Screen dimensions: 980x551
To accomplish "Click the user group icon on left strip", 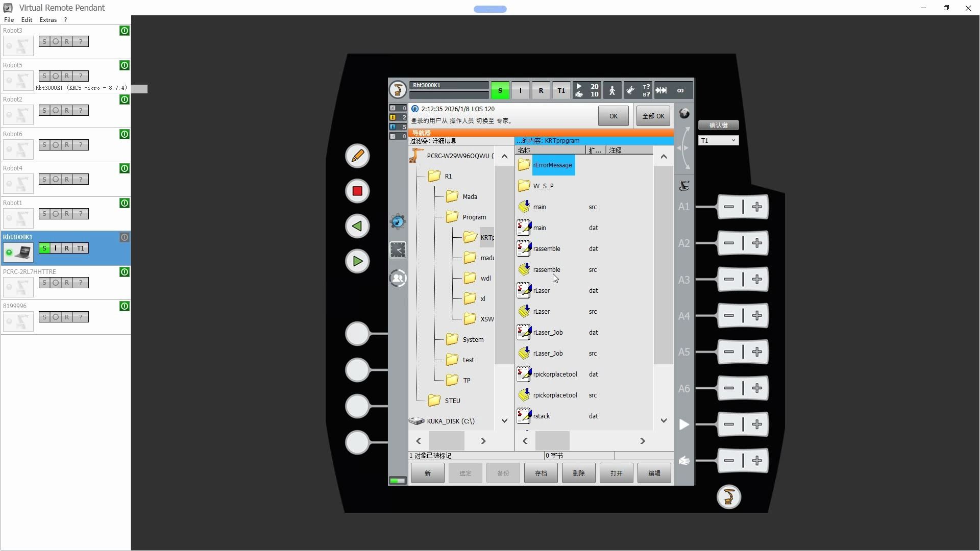I will click(398, 278).
